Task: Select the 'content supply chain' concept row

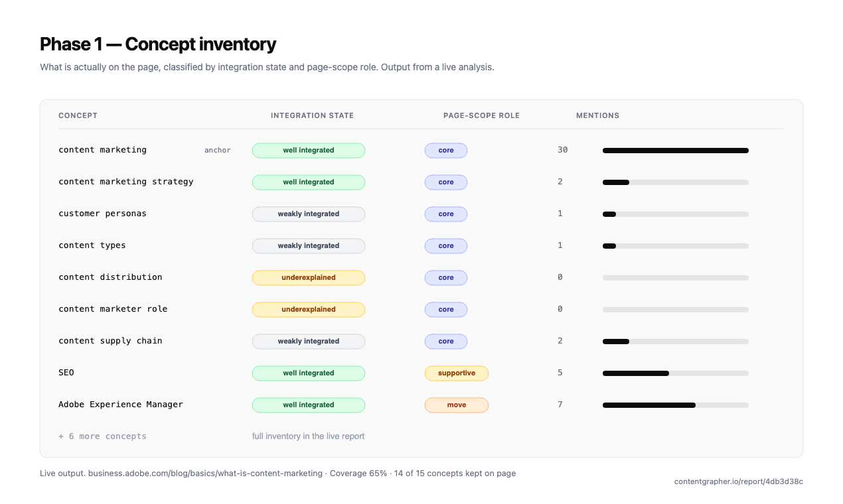Action: coord(421,342)
